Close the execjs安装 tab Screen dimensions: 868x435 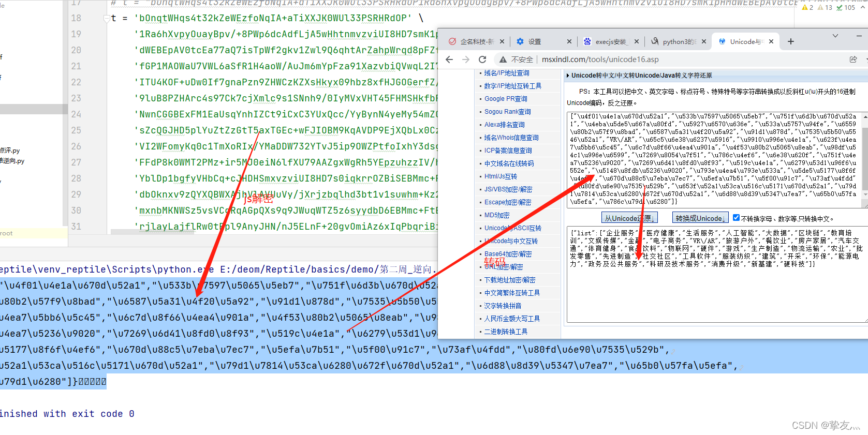click(x=636, y=41)
